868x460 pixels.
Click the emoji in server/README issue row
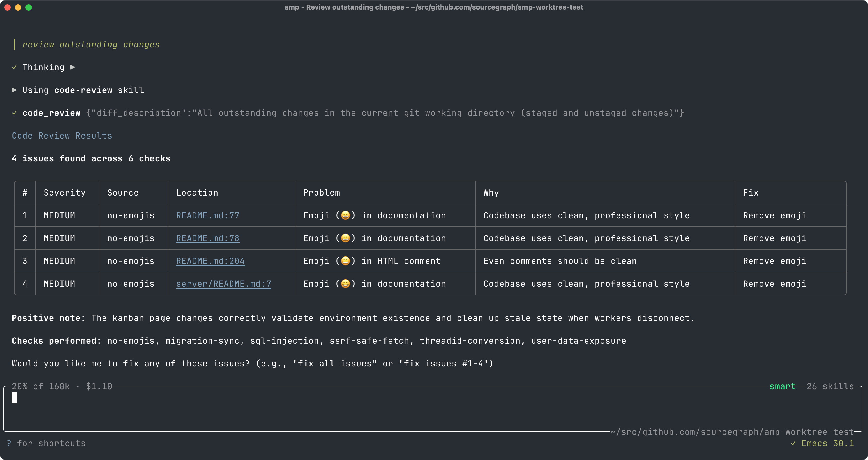click(x=346, y=284)
